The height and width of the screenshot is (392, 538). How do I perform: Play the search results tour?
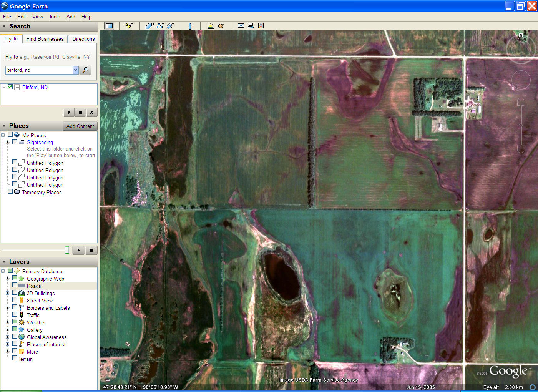coord(69,112)
